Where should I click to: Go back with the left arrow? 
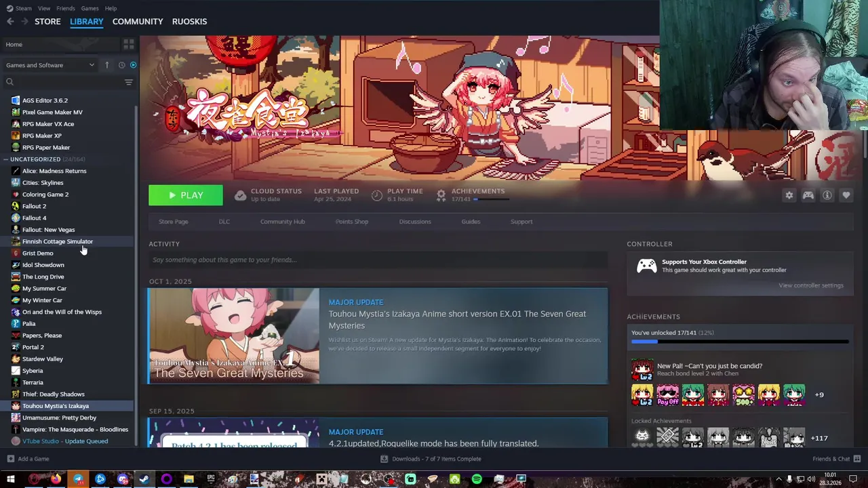click(x=10, y=22)
